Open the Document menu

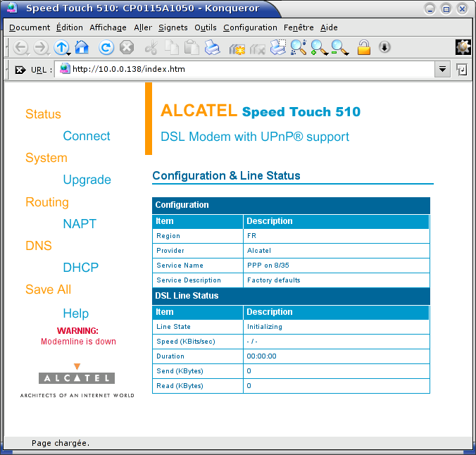(x=30, y=27)
